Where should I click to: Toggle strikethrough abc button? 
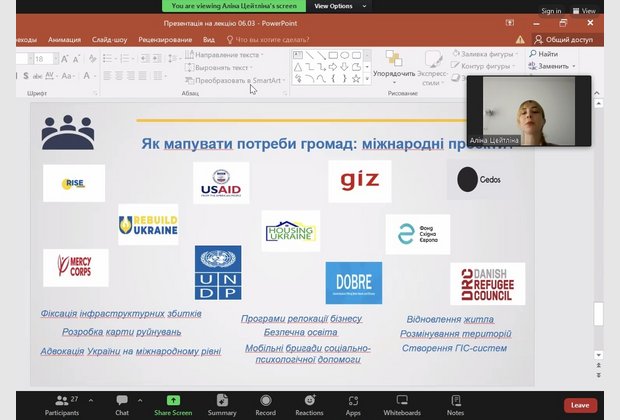click(38, 76)
